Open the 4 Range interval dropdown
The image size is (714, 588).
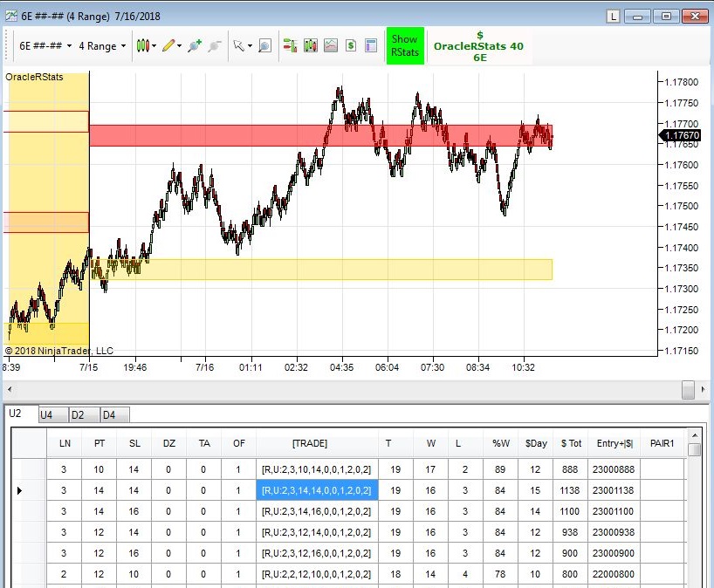[x=102, y=46]
